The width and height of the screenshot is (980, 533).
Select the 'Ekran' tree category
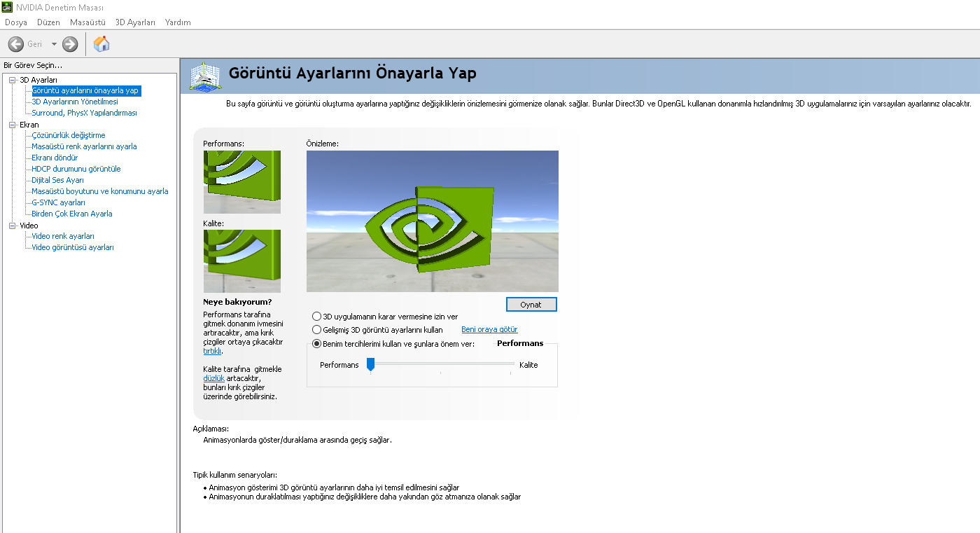tap(29, 125)
